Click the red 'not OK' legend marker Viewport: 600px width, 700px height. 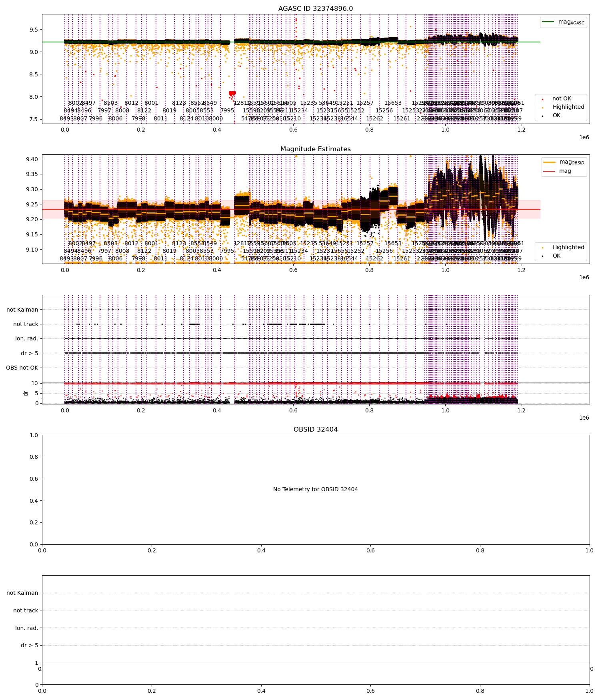pyautogui.click(x=543, y=99)
